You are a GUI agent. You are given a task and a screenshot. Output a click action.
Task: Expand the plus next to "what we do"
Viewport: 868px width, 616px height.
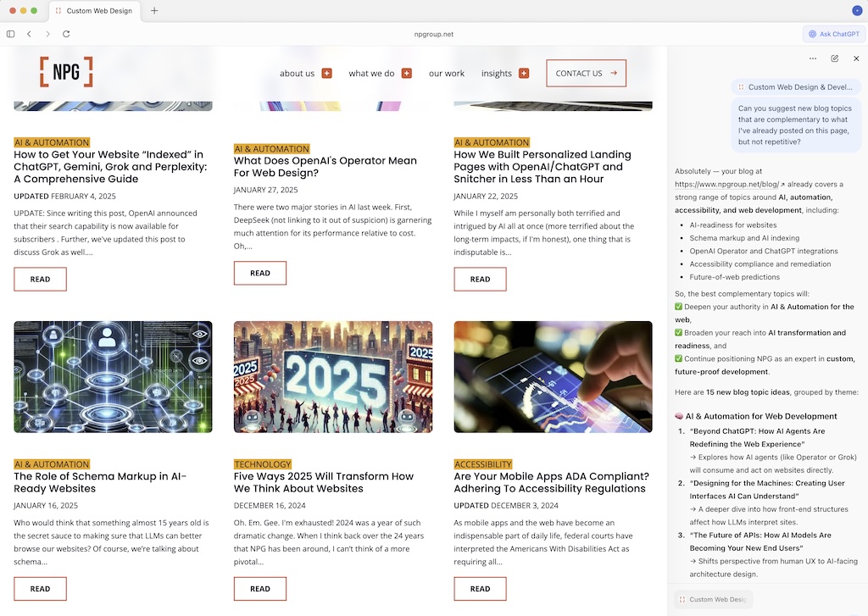pos(406,74)
